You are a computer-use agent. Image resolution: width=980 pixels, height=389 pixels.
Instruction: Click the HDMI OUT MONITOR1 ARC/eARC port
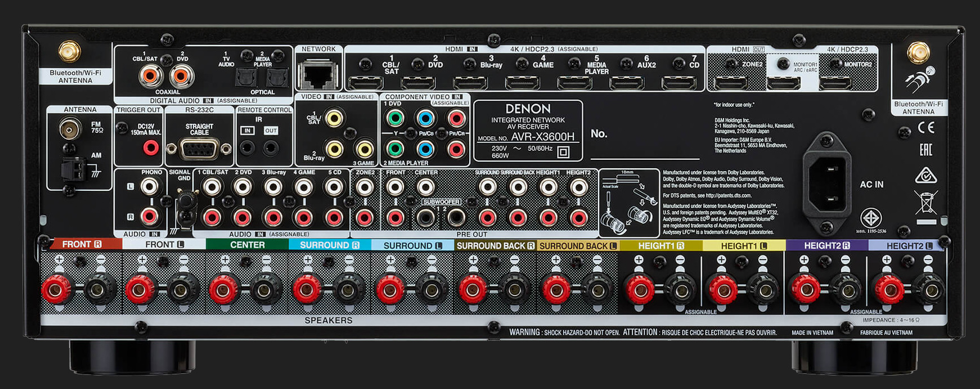click(x=784, y=84)
